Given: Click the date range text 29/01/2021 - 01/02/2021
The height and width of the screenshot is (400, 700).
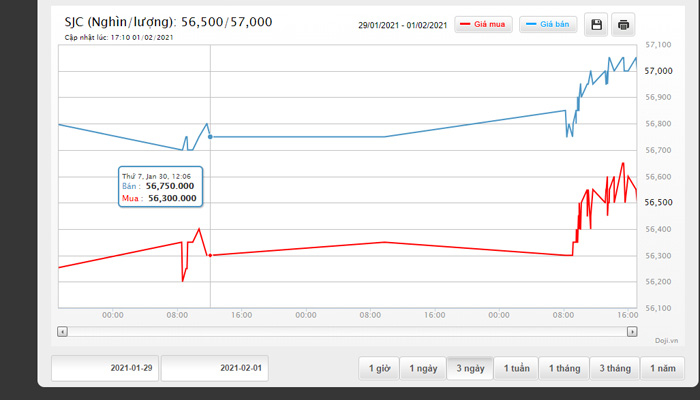Looking at the screenshot, I should 402,25.
